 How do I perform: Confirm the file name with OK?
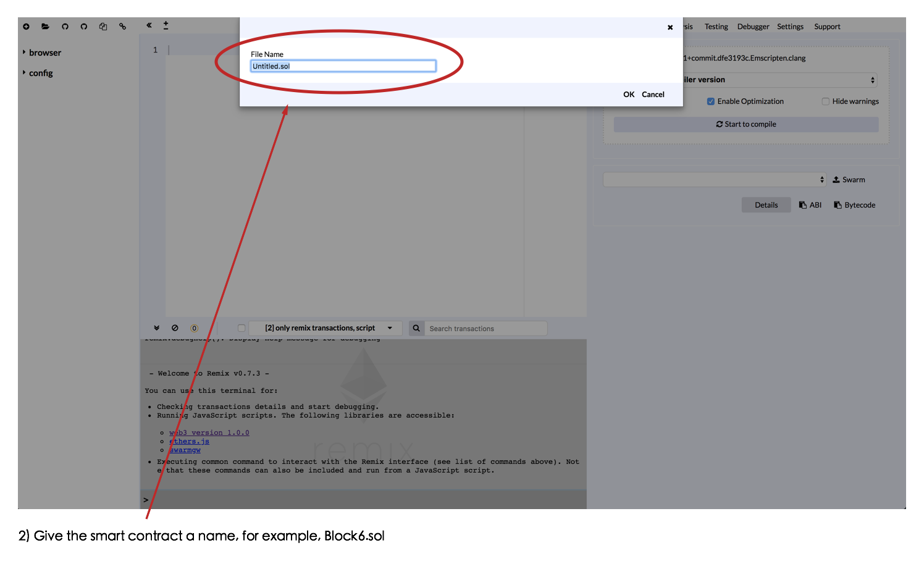tap(629, 95)
